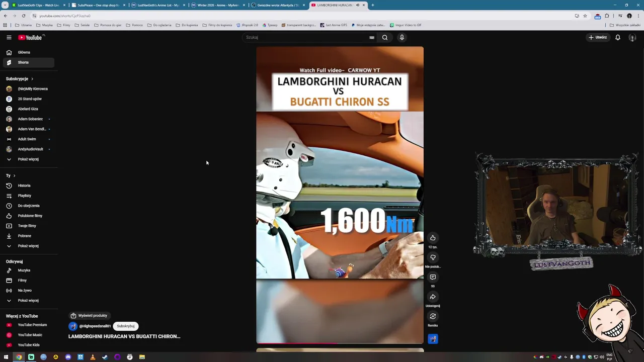Open Główna in the sidebar
Viewport: 644px width, 362px height.
[x=28, y=52]
